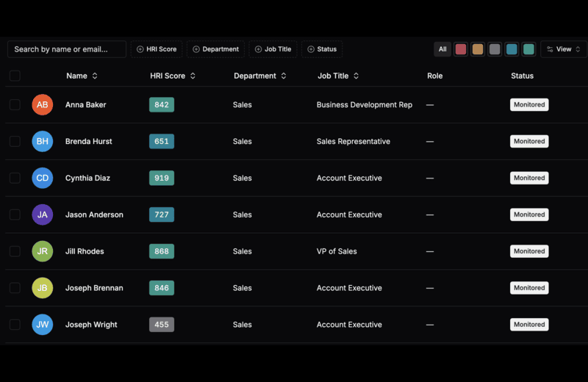588x382 pixels.
Task: Open the HRI Score filter dropdown
Action: [157, 49]
